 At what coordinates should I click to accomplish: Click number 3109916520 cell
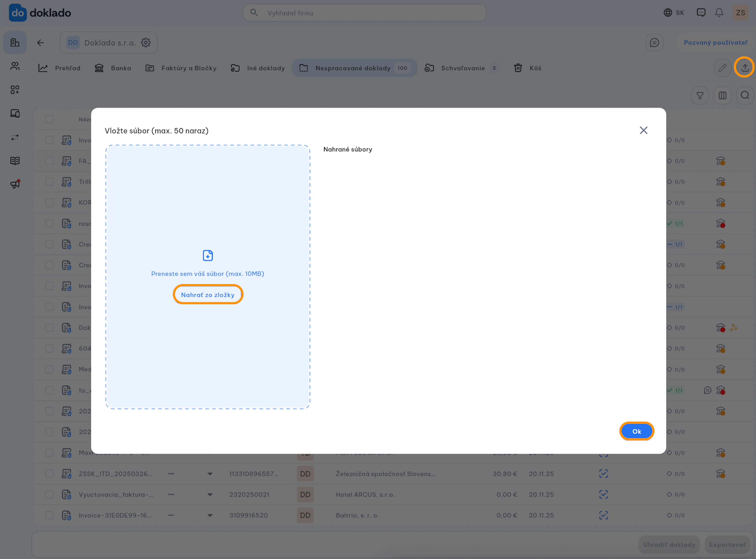(x=248, y=516)
